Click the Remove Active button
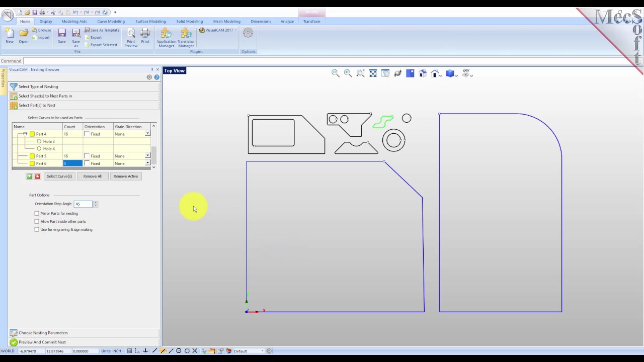Screen dimensions: 644x362 coord(126,176)
